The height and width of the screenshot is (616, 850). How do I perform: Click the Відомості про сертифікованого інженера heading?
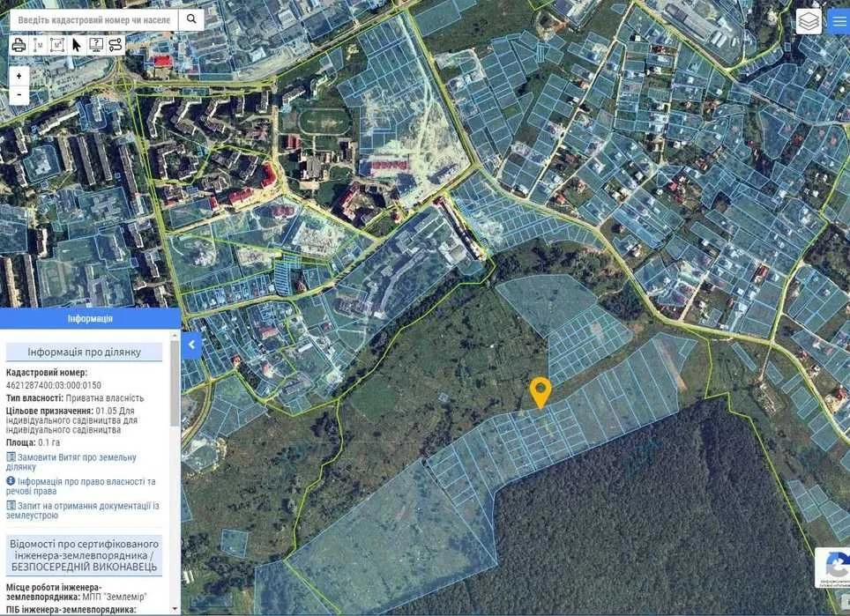(84, 556)
